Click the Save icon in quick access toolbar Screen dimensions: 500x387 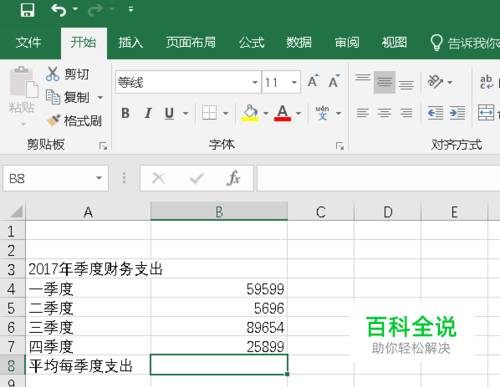[x=27, y=10]
